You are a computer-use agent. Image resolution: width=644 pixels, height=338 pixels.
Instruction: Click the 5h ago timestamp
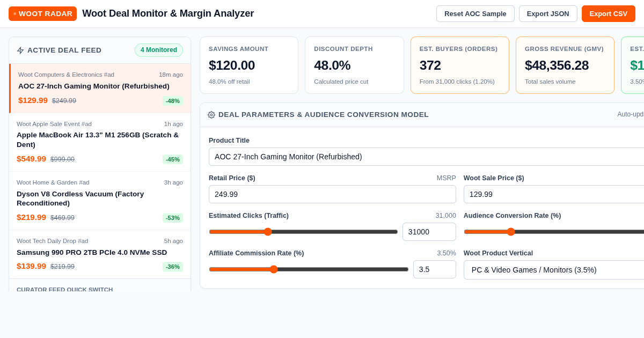click(x=173, y=241)
